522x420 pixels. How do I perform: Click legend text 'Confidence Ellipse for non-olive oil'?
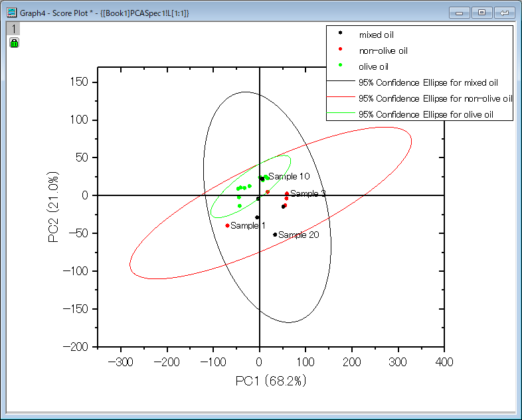(444, 98)
